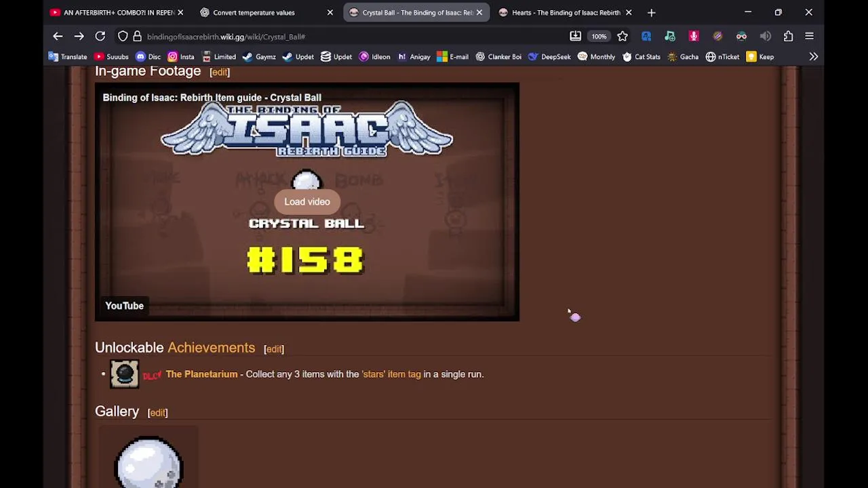Open the Keep bookmark
868x488 pixels.
tap(760, 57)
